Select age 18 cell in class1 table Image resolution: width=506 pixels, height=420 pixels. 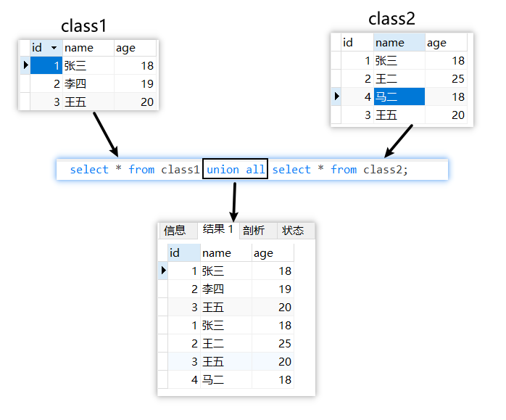pyautogui.click(x=135, y=65)
